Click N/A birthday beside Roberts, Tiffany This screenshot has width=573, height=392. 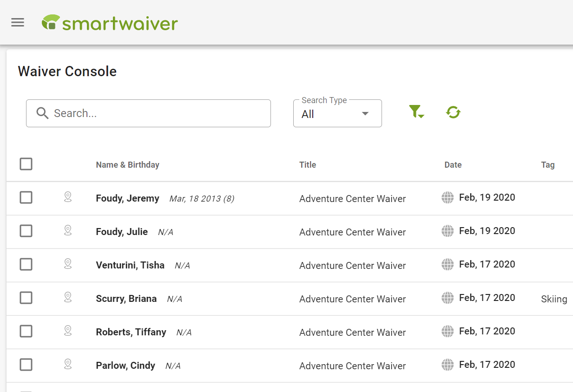184,333
